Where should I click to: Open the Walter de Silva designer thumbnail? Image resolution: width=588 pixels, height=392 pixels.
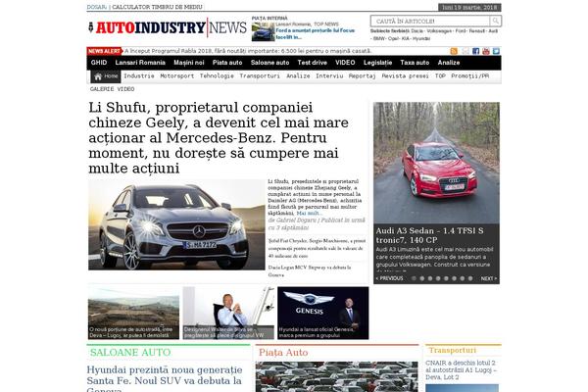point(228,314)
